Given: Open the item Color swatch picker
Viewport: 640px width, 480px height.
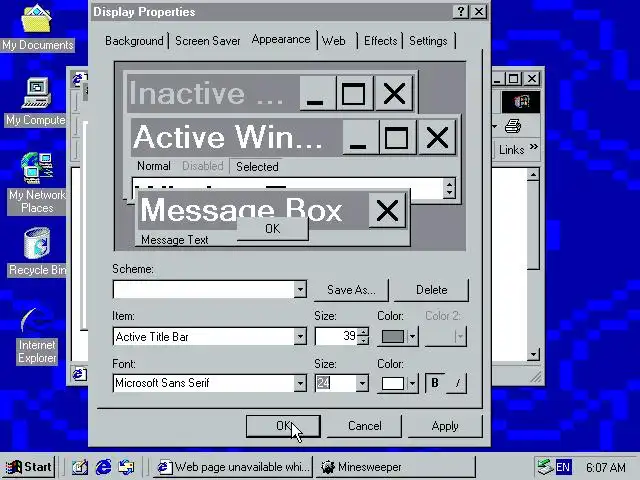Looking at the screenshot, I should pyautogui.click(x=398, y=336).
